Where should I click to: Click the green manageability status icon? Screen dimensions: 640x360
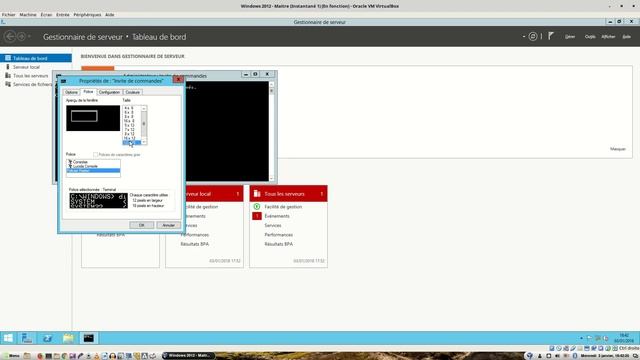tap(257, 207)
